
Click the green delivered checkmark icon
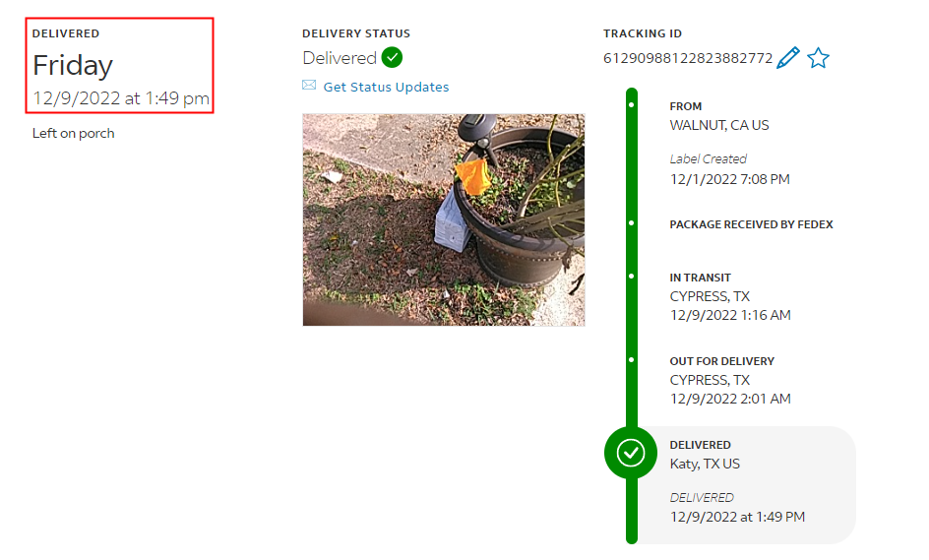[x=393, y=57]
